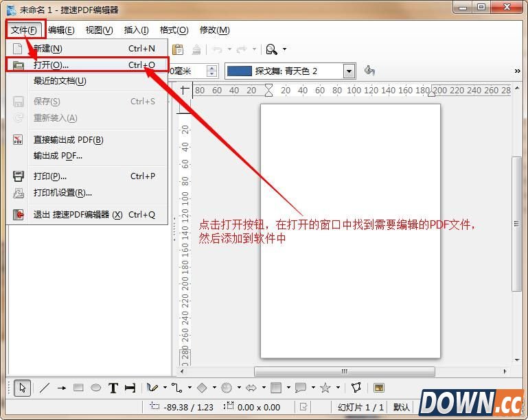Open the 插入 (Insert) menu
This screenshot has height=420, width=528.
point(136,30)
